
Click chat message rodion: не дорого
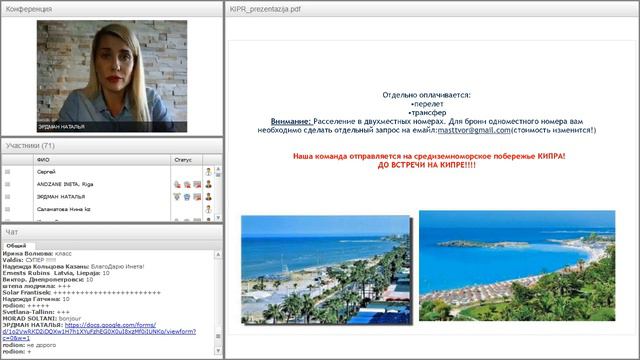(29, 345)
